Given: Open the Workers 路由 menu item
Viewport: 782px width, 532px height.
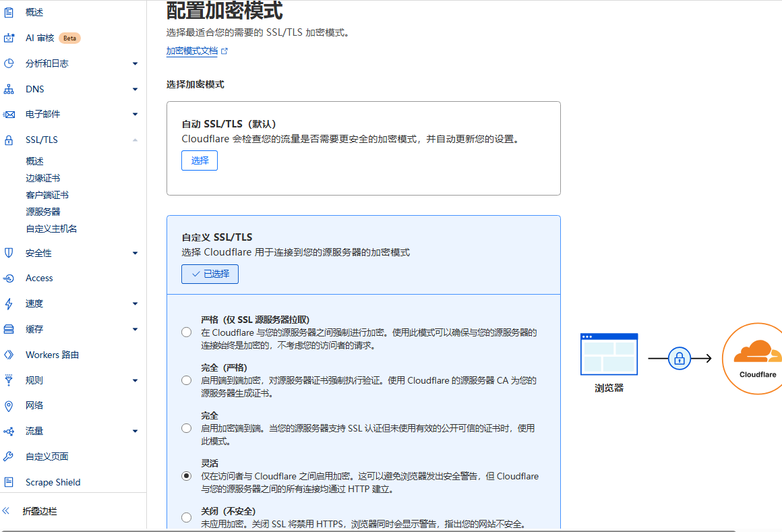Looking at the screenshot, I should [53, 355].
